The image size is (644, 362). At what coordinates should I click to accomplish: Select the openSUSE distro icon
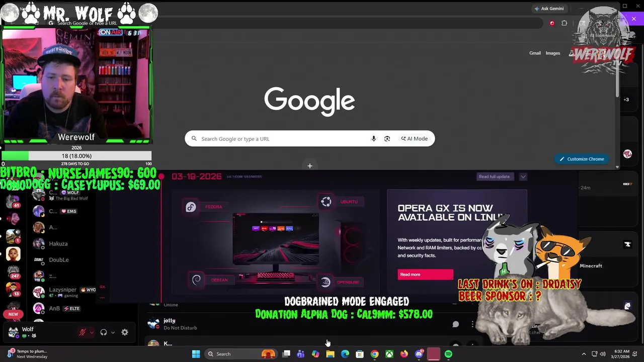pos(326,282)
